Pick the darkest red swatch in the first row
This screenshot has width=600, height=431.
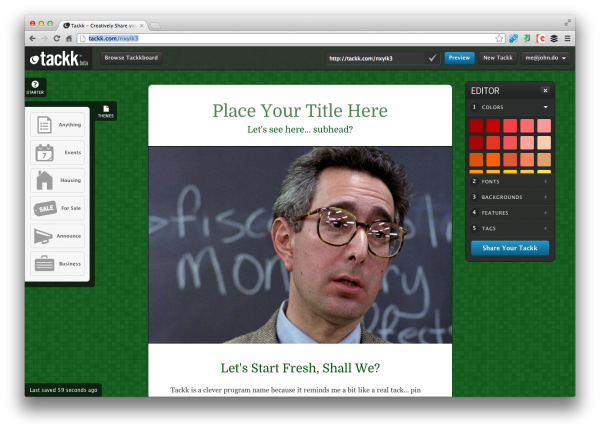coord(476,126)
